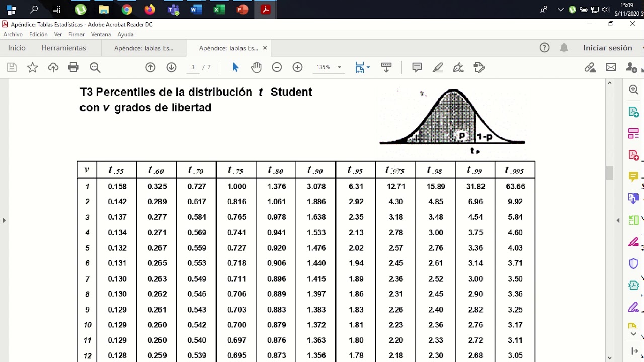The height and width of the screenshot is (362, 644).
Task: Open the Ver menu
Action: [58, 34]
